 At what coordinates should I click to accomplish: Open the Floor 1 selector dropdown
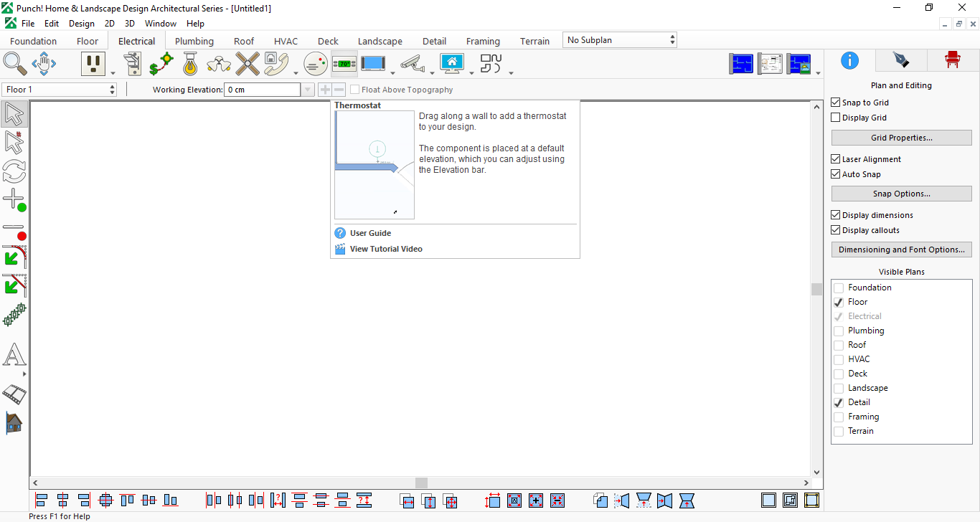tap(60, 90)
